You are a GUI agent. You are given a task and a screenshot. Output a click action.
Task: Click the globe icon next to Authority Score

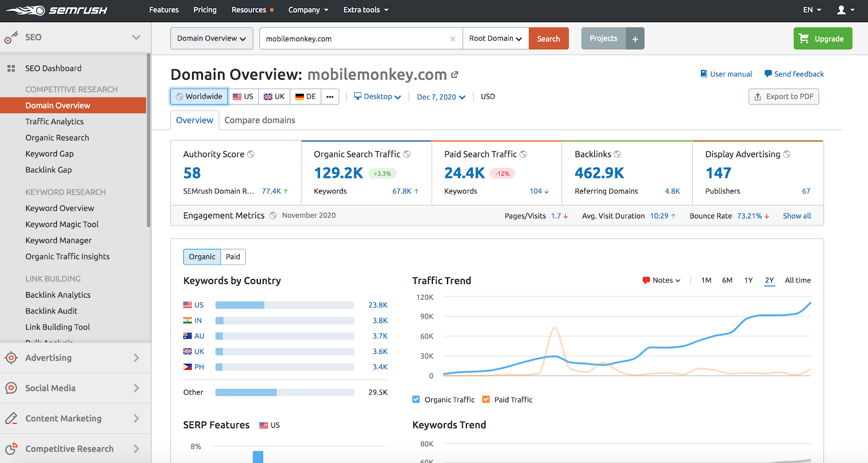pyautogui.click(x=251, y=155)
